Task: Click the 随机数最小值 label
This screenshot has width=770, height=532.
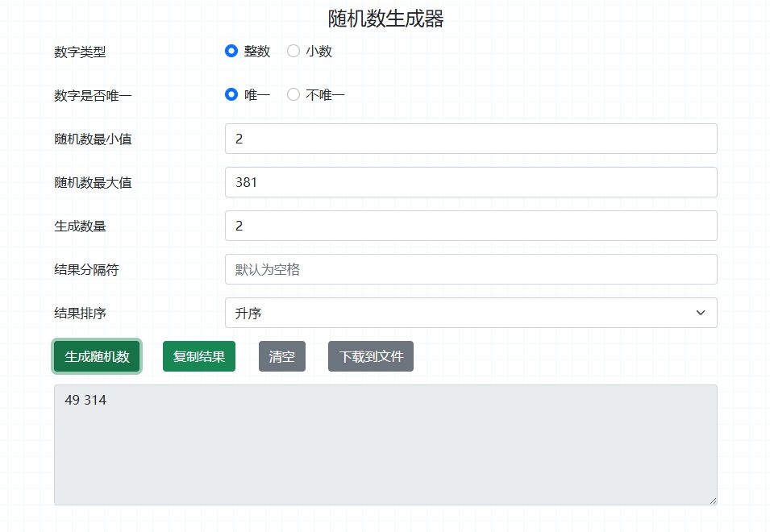Action: [93, 139]
